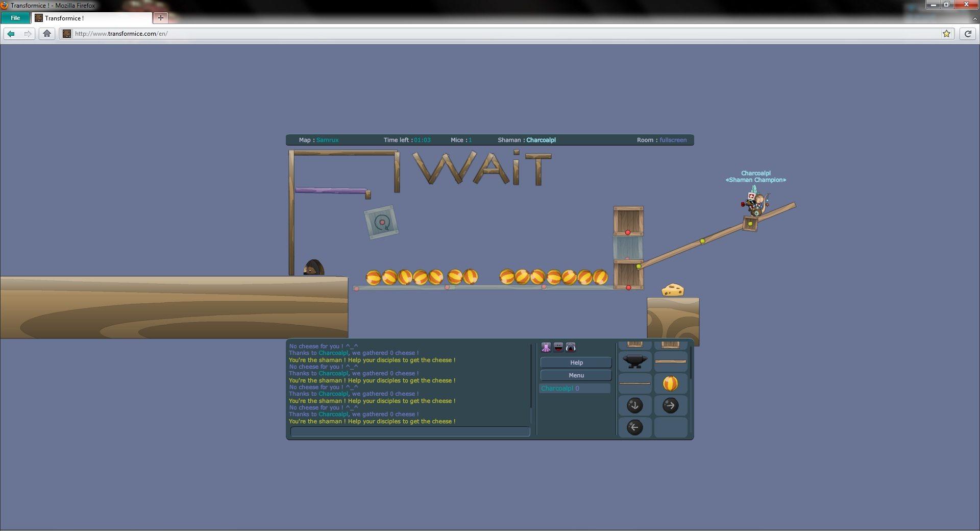Viewport: 980px width, 531px height.
Task: Click the second mask emote icon
Action: 571,348
